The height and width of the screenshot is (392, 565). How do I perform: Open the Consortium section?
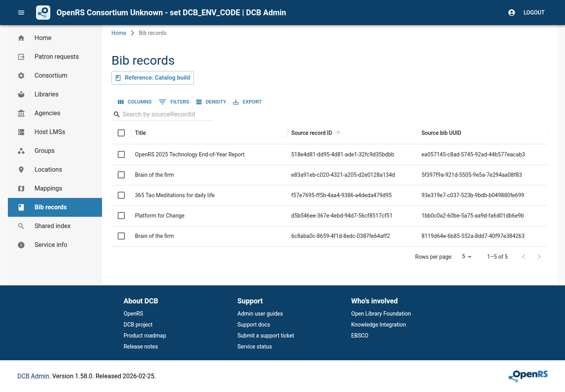coord(55,76)
